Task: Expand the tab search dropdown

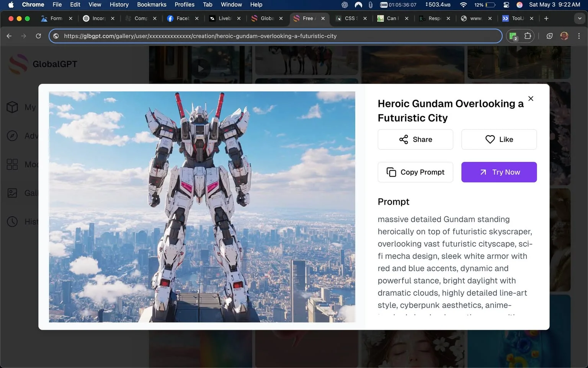Action: click(579, 18)
